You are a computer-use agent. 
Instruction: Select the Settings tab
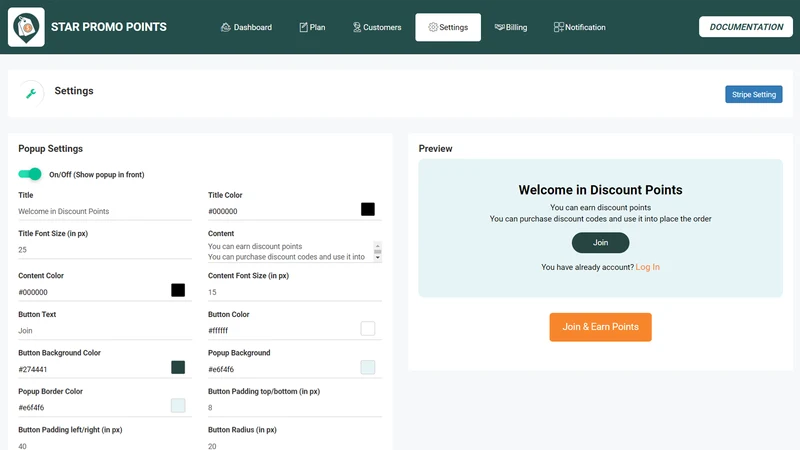coord(448,27)
